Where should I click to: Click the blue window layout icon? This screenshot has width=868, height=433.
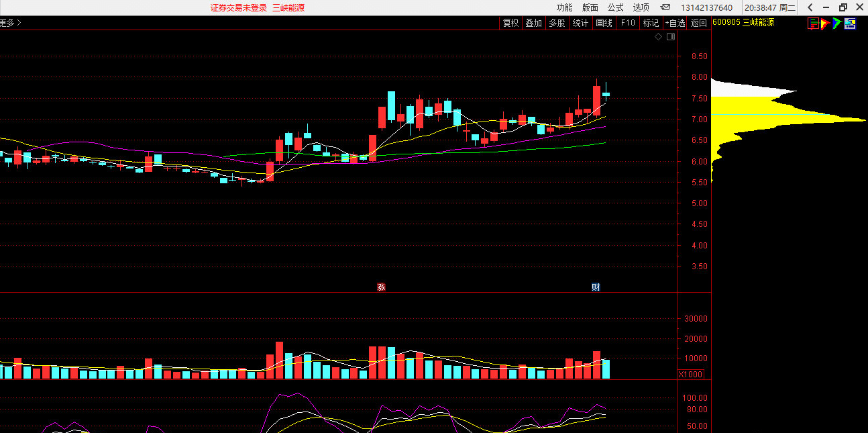(x=850, y=23)
